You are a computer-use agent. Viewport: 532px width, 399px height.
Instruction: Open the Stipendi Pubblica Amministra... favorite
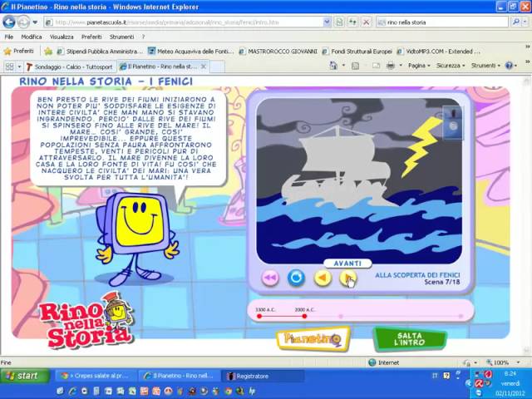coord(100,52)
